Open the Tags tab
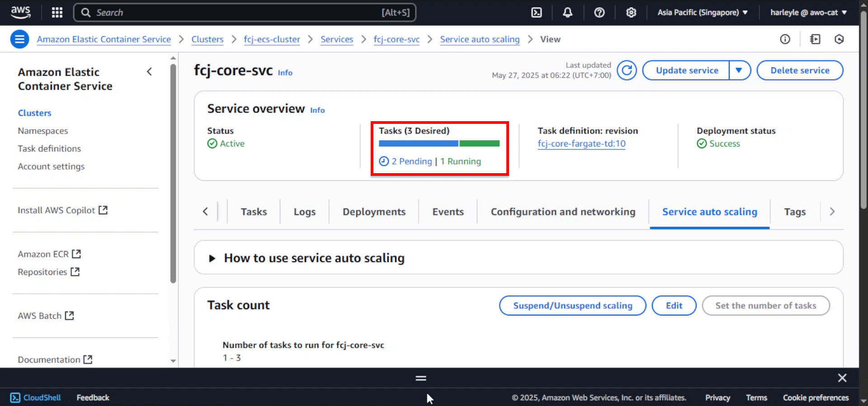This screenshot has width=868, height=406. (795, 212)
